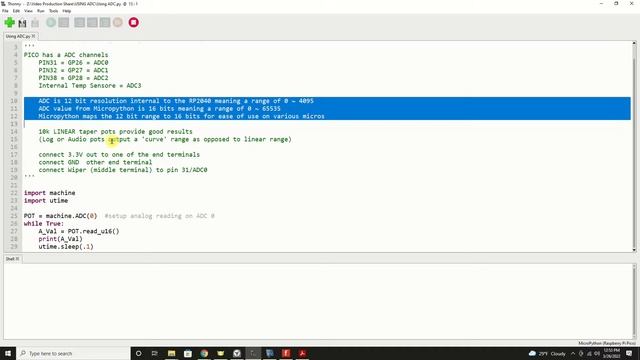This screenshot has height=360, width=640.
Task: Run the current script with the green play icon
Action: pos(51,22)
